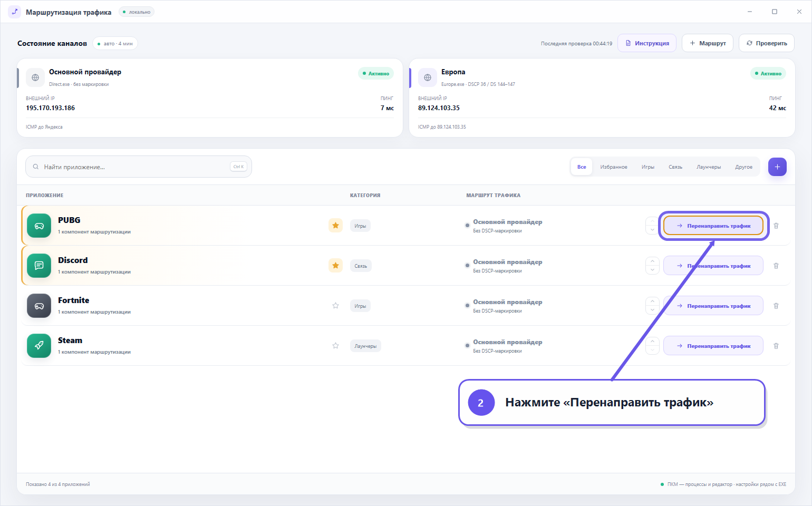
Task: Click the globe icon of Основной провайдер card
Action: (35, 77)
